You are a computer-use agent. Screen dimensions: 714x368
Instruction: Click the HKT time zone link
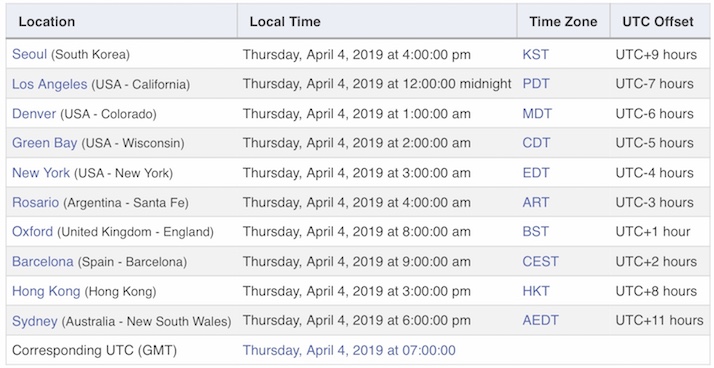(536, 291)
